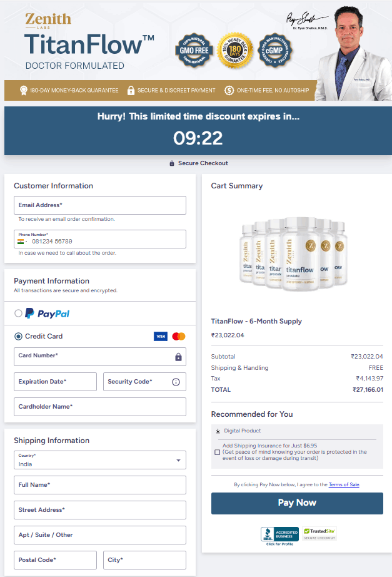Click the TrustedSite secure checkout badge
The height and width of the screenshot is (577, 392).
319,534
